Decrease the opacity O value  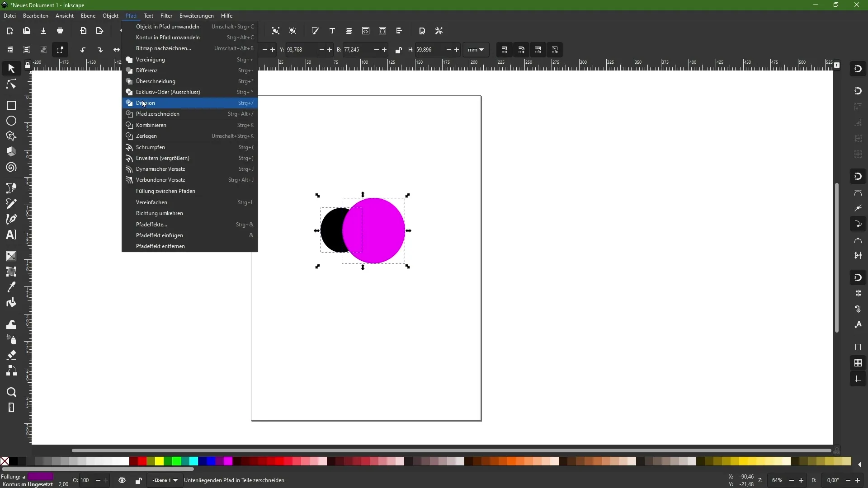[x=98, y=481]
